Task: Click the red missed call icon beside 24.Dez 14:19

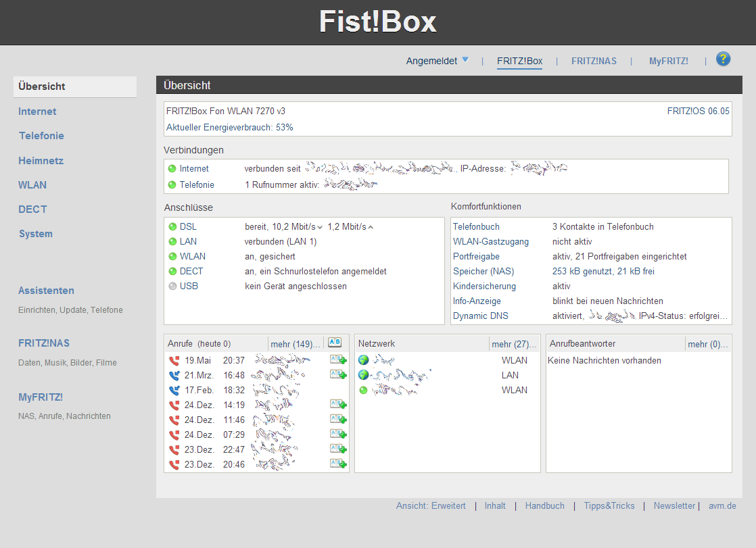Action: (x=173, y=405)
